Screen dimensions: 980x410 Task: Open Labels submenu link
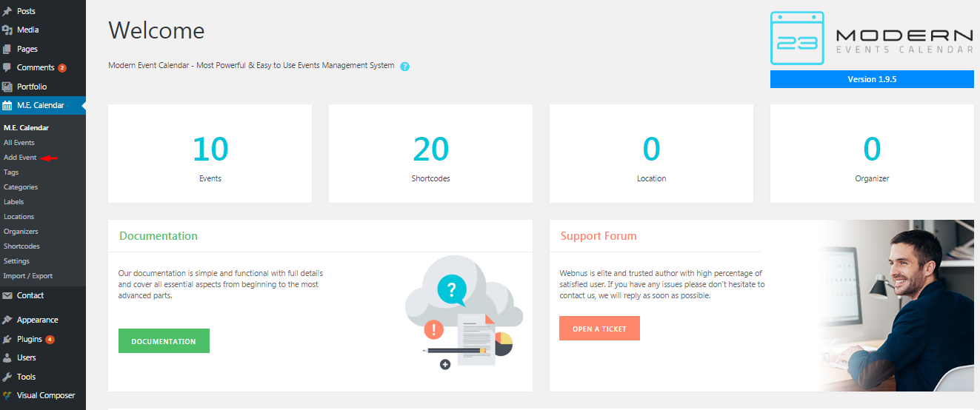click(x=14, y=202)
